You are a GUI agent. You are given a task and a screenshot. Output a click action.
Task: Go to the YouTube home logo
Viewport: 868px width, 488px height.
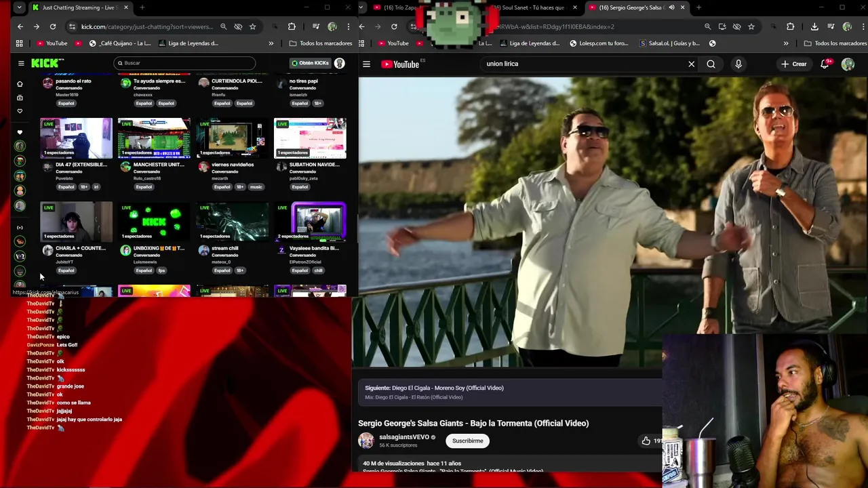tap(400, 64)
